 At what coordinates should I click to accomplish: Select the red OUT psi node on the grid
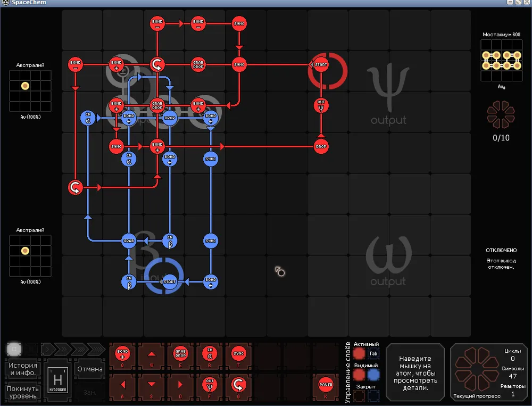[321, 105]
